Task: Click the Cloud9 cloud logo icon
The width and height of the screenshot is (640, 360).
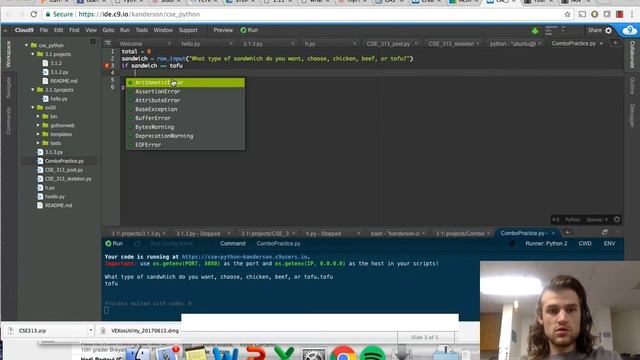Action: pos(629,30)
